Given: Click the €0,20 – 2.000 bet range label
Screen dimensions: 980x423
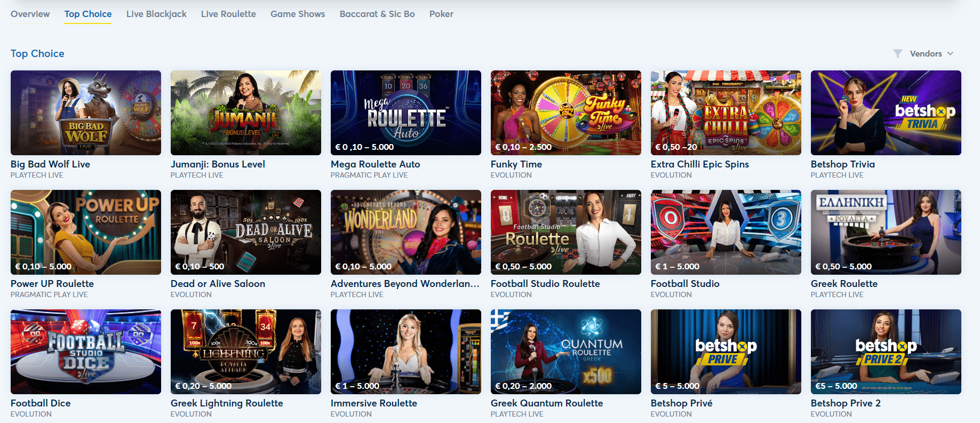Looking at the screenshot, I should coord(523,386).
